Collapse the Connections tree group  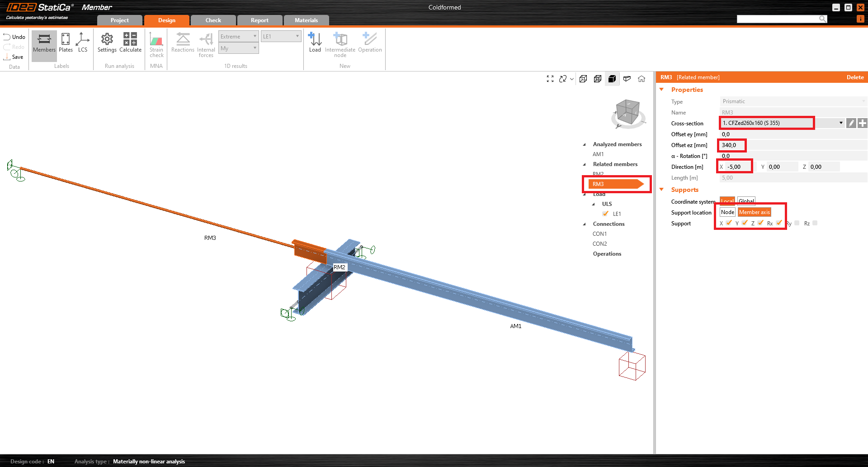(x=585, y=224)
